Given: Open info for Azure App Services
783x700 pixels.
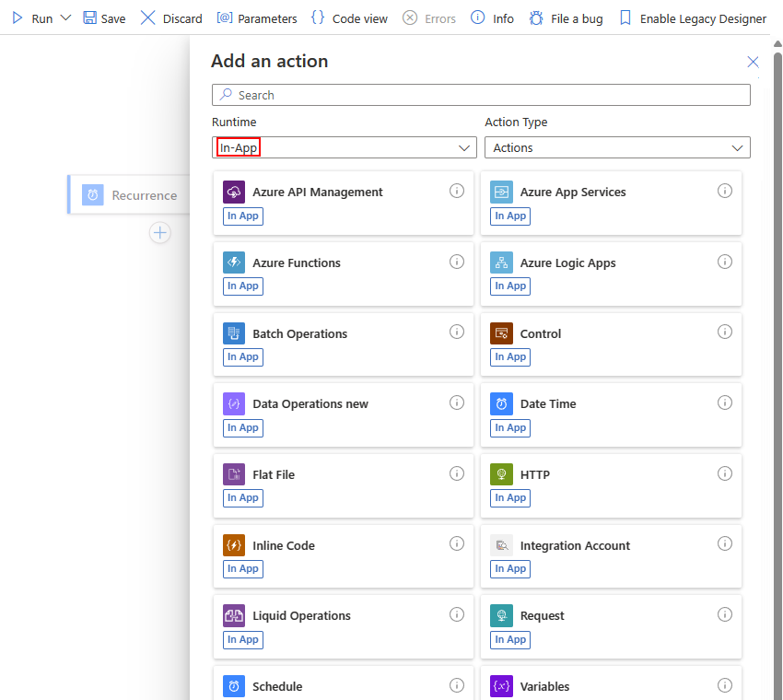Looking at the screenshot, I should [725, 191].
